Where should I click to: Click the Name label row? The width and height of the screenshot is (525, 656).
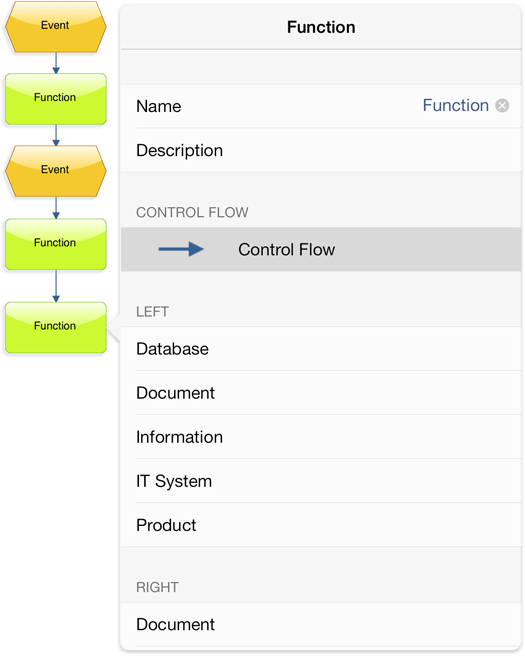321,106
